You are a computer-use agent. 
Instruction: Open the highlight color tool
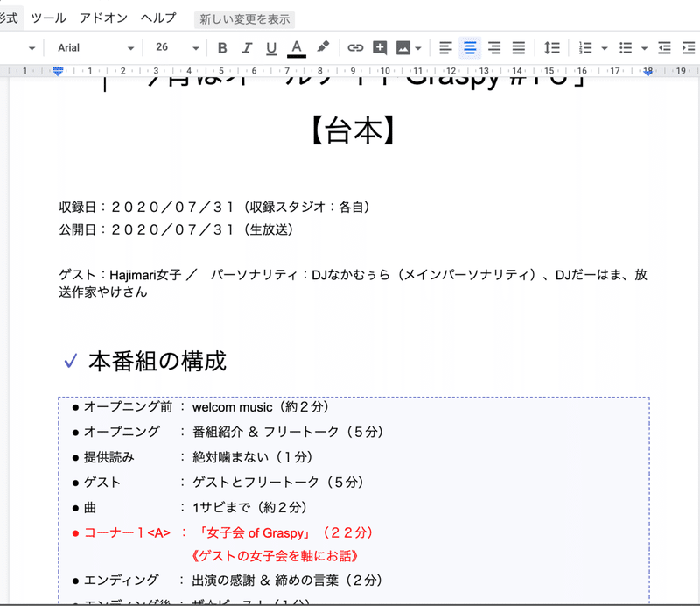(323, 47)
